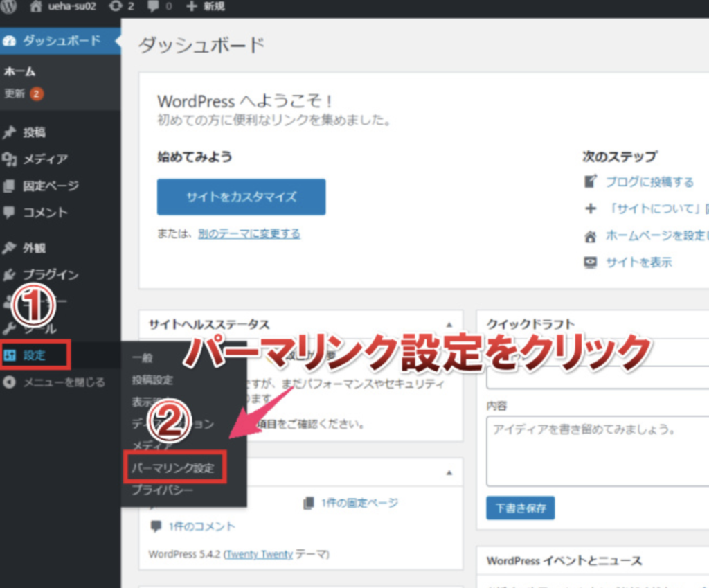Open the ブログに投稿する link
Screen dimensions: 709x588
649,182
